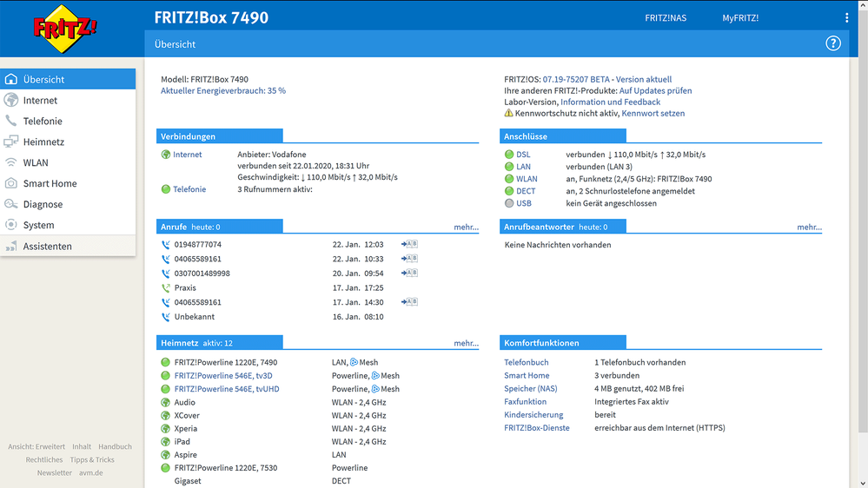868x488 pixels.
Task: Click the green status dot beside DSL
Action: click(x=509, y=155)
